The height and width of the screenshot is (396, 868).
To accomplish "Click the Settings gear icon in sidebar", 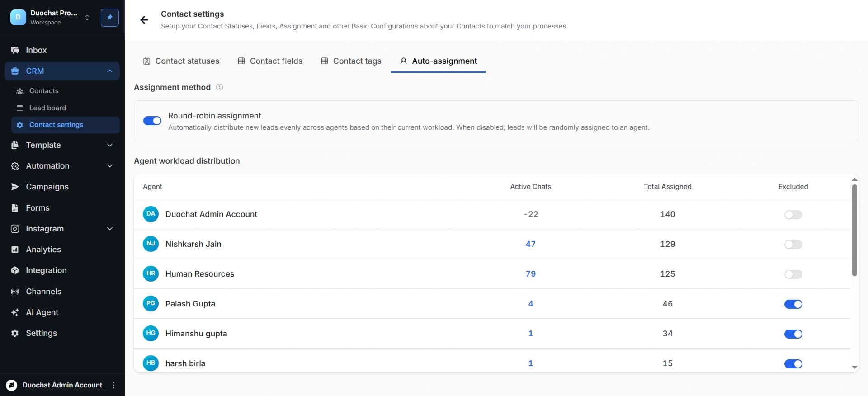I will pyautogui.click(x=15, y=333).
